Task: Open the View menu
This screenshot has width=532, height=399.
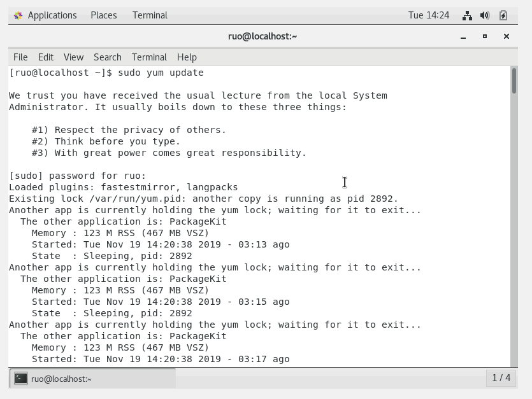Action: pyautogui.click(x=73, y=57)
